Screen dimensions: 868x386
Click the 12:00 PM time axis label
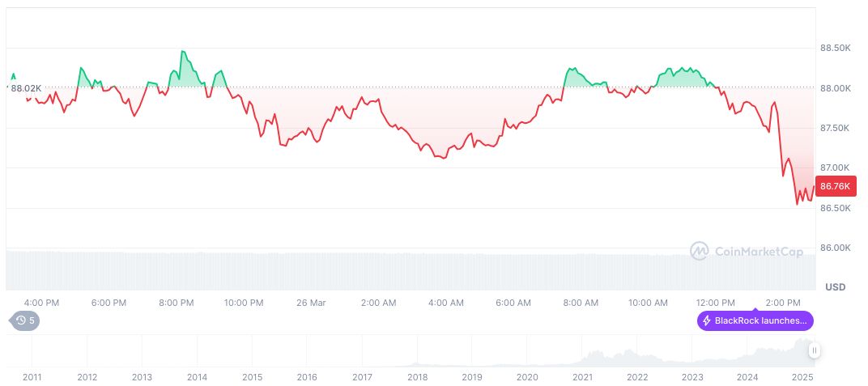716,303
